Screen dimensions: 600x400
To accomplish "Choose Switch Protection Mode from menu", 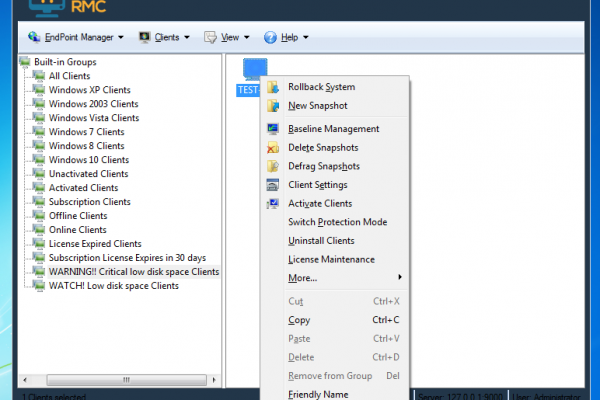I will 337,222.
